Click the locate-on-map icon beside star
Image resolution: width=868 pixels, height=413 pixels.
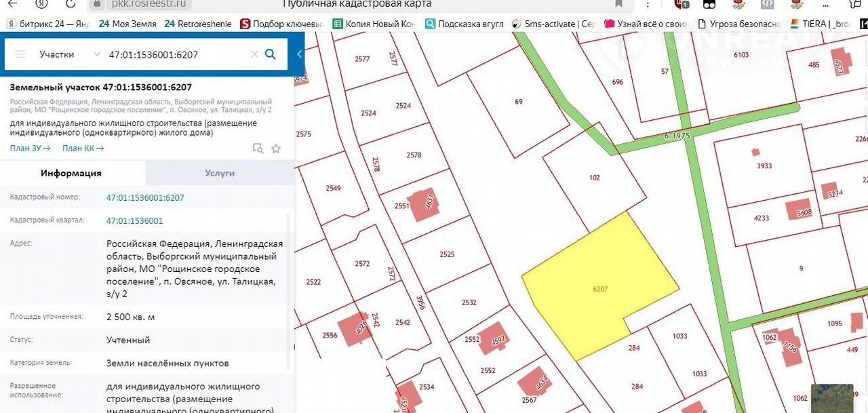258,149
